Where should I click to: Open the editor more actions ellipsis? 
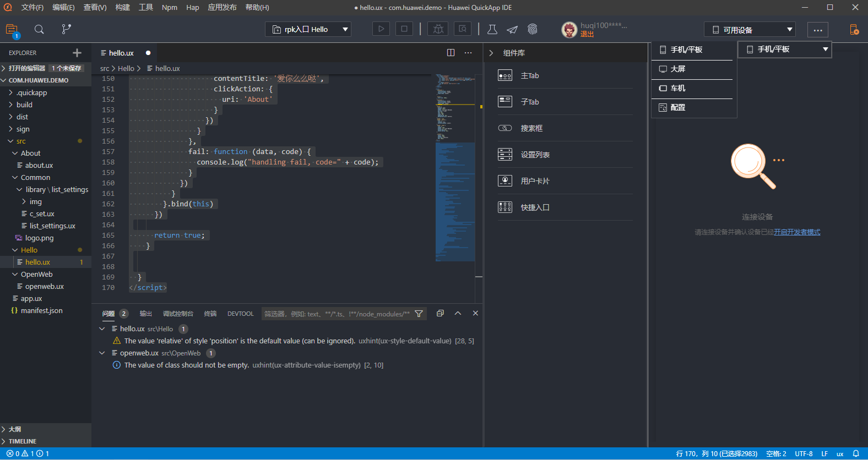click(x=468, y=53)
